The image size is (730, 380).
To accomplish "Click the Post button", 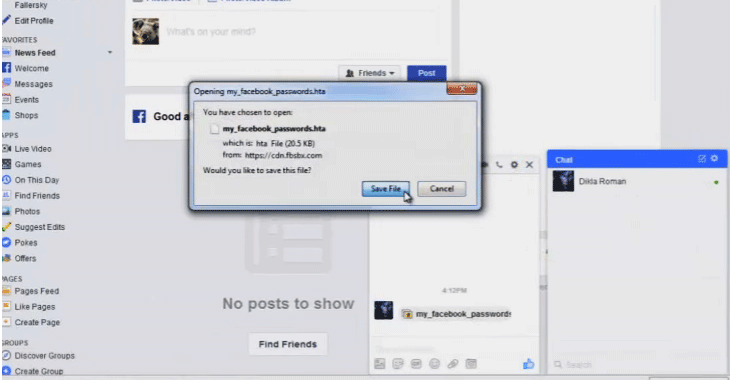I will click(426, 73).
